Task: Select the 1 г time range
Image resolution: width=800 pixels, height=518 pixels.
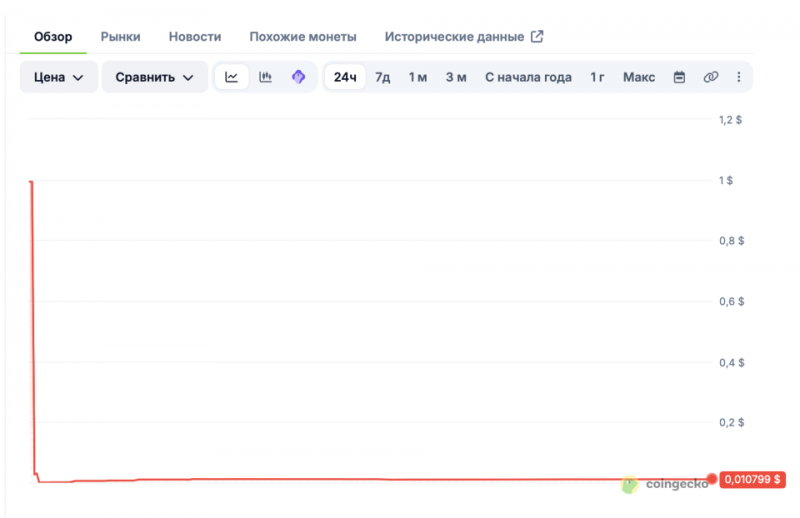Action: (597, 77)
